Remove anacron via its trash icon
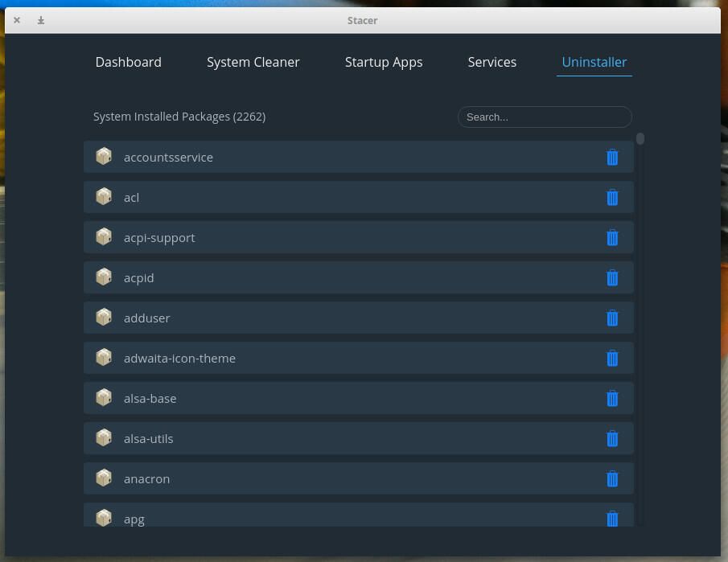 pos(612,479)
